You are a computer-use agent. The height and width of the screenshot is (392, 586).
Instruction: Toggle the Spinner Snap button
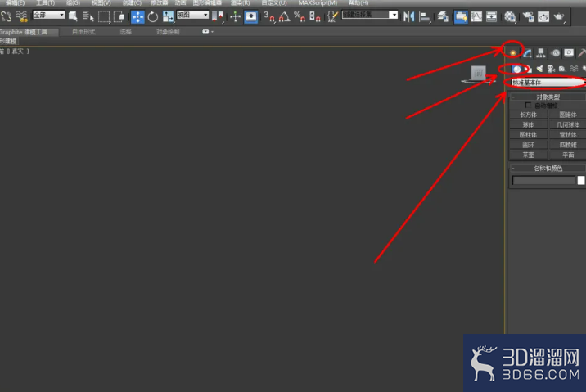[314, 16]
